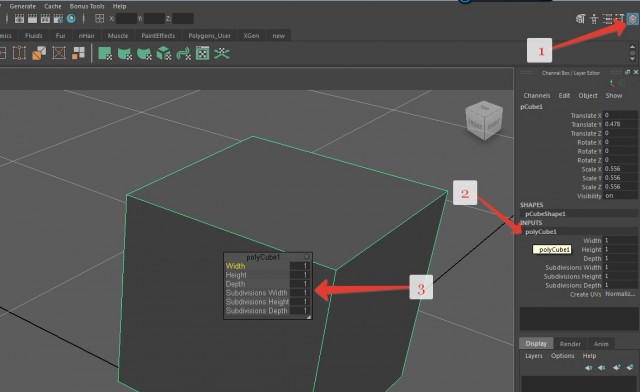640x392 pixels.
Task: Switch to the XGen shelf tab
Action: [x=251, y=36]
